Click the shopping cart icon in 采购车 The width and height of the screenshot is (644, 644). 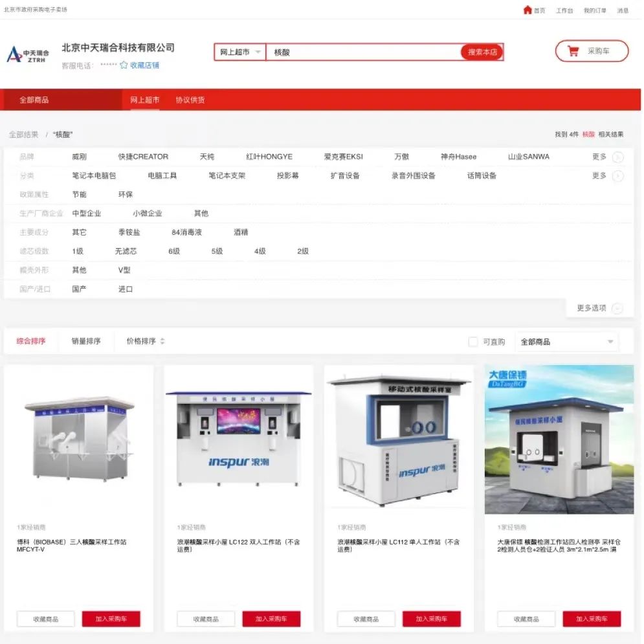pos(573,52)
